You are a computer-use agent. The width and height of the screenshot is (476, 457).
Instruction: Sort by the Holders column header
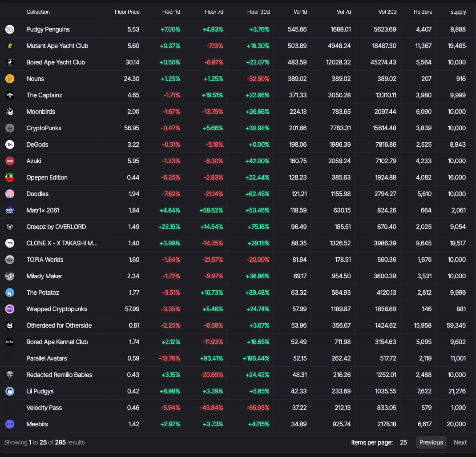[423, 12]
